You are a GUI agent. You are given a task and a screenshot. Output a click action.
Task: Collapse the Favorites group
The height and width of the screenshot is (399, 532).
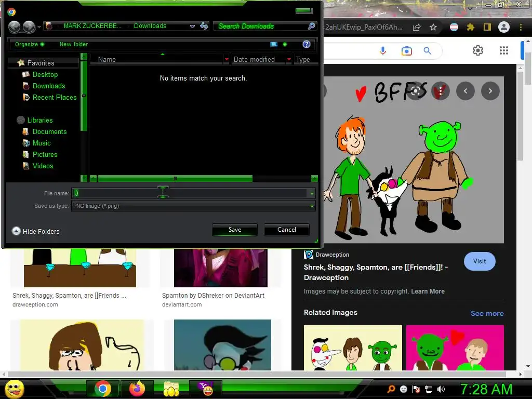(41, 63)
